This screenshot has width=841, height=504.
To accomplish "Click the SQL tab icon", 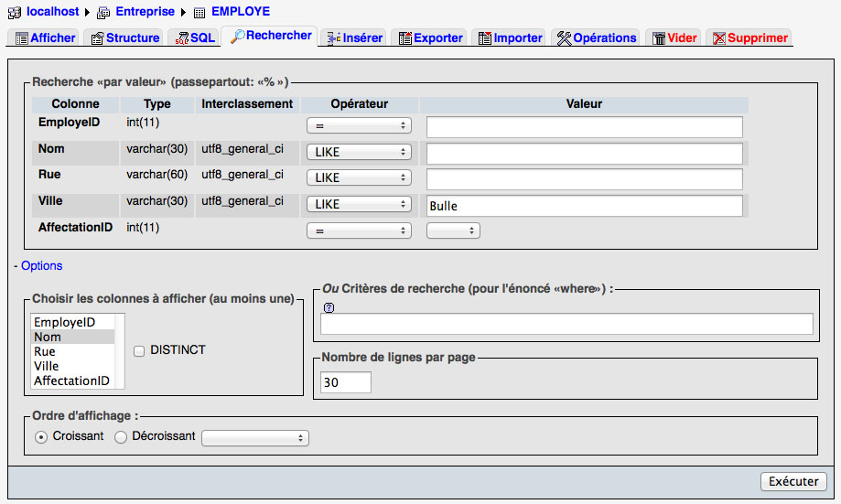I will 182,38.
